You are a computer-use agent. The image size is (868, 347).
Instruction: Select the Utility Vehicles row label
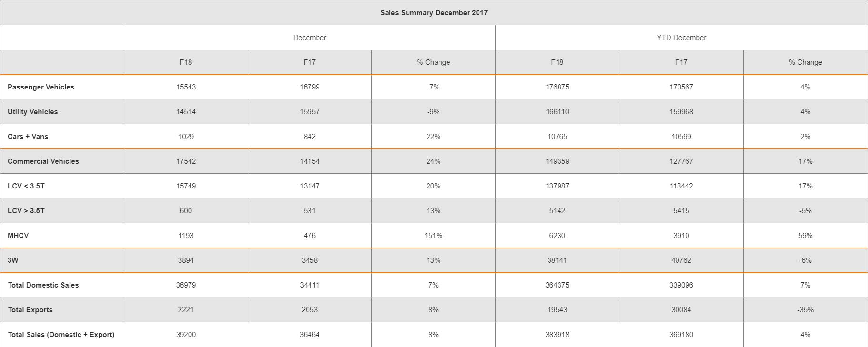(33, 112)
